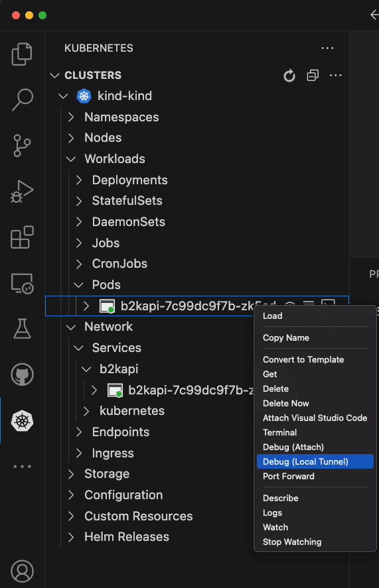Open the Testing flask view
Screen dimensions: 379x588
point(22,329)
